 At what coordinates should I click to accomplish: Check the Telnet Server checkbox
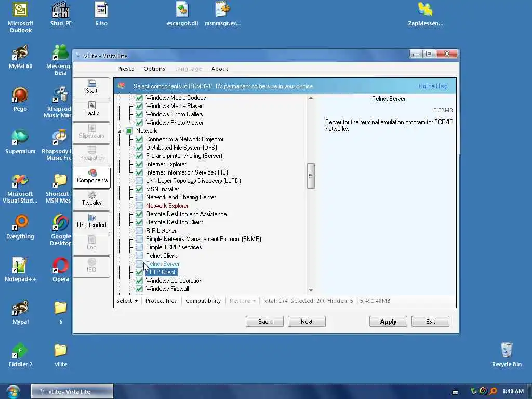(x=139, y=264)
